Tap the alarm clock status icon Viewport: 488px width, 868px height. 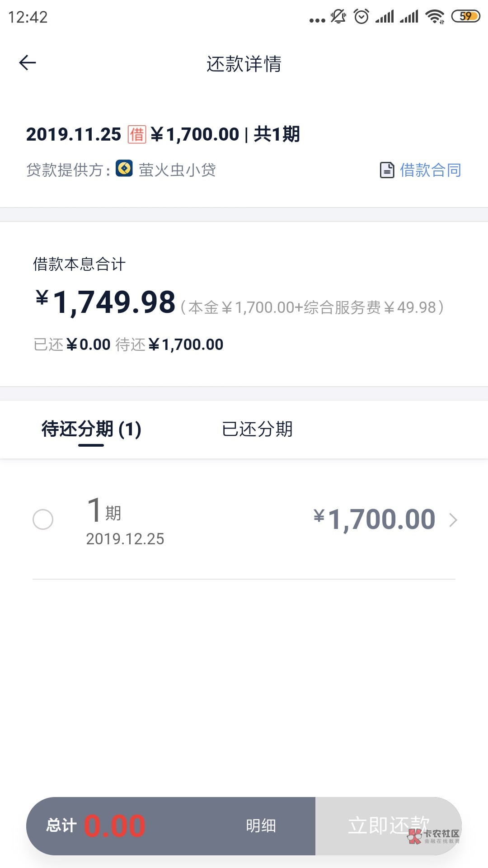[361, 17]
